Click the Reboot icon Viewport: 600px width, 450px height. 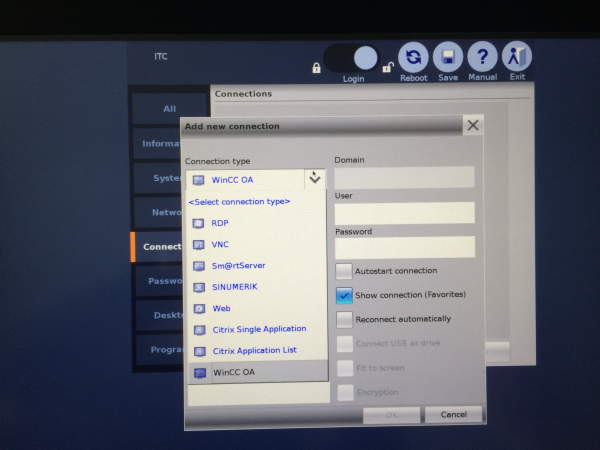click(x=413, y=57)
